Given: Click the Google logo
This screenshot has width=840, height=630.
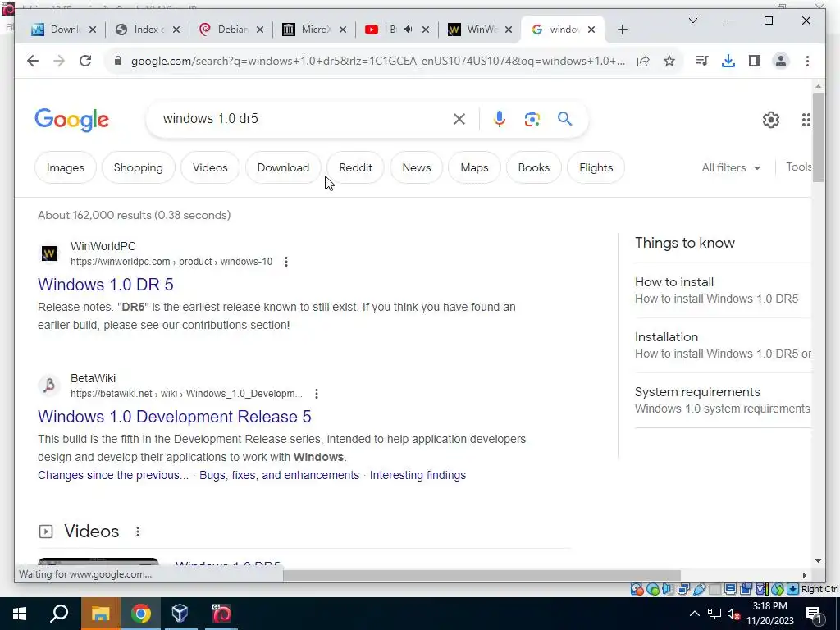Looking at the screenshot, I should 72,120.
